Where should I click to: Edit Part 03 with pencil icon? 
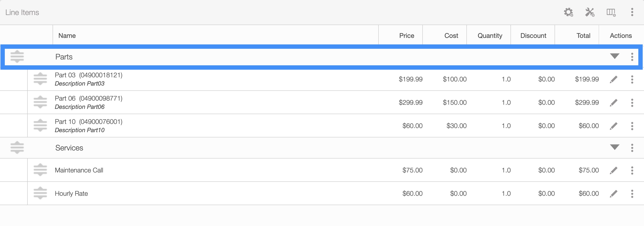click(613, 79)
